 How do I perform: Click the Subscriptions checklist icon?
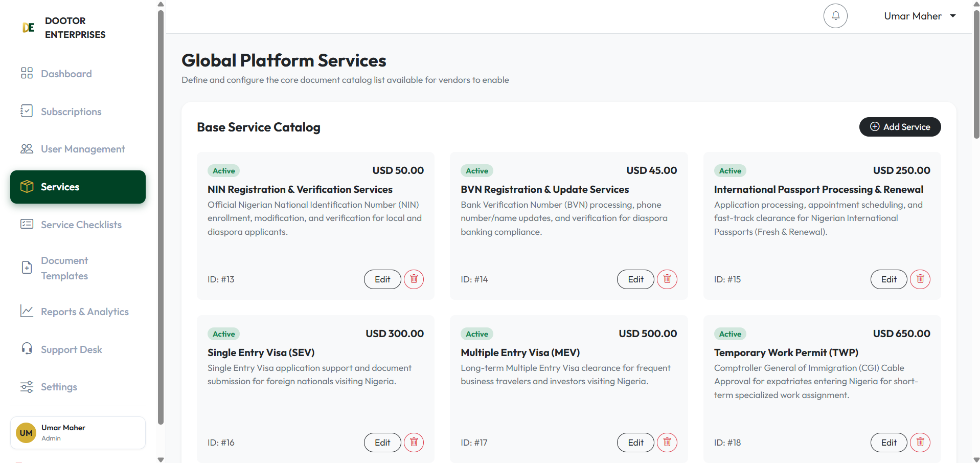(27, 111)
